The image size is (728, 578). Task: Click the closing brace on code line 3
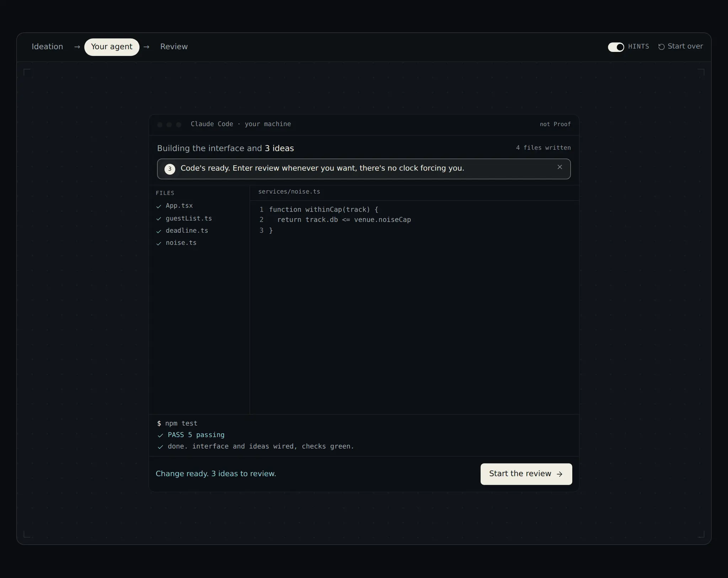coord(271,230)
